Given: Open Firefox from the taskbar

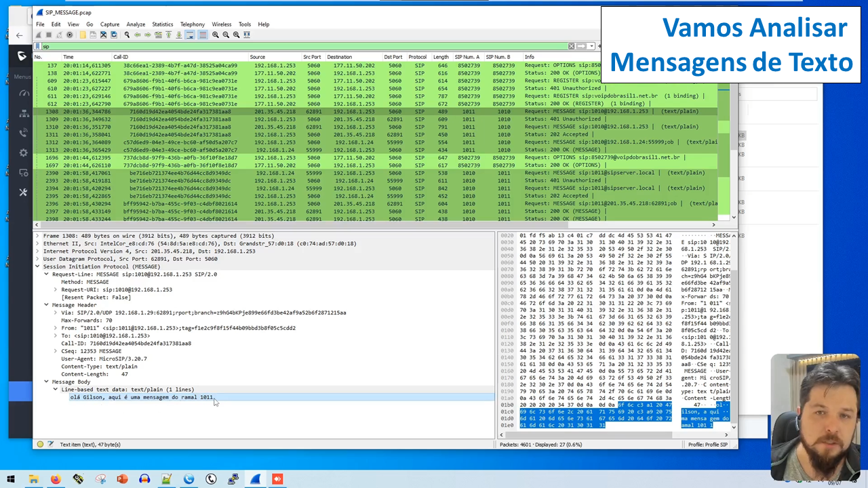Looking at the screenshot, I should (x=56, y=479).
